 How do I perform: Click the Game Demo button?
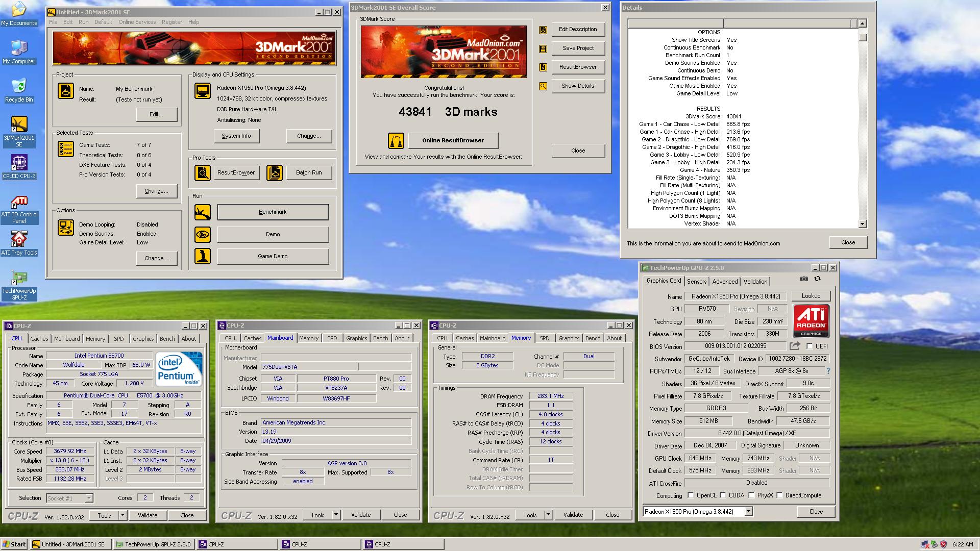(273, 256)
